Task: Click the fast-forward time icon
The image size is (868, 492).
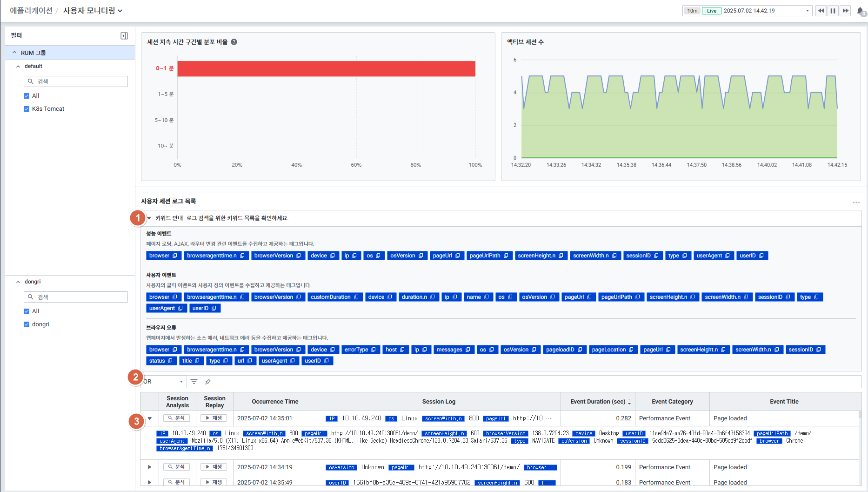Action: 846,11
